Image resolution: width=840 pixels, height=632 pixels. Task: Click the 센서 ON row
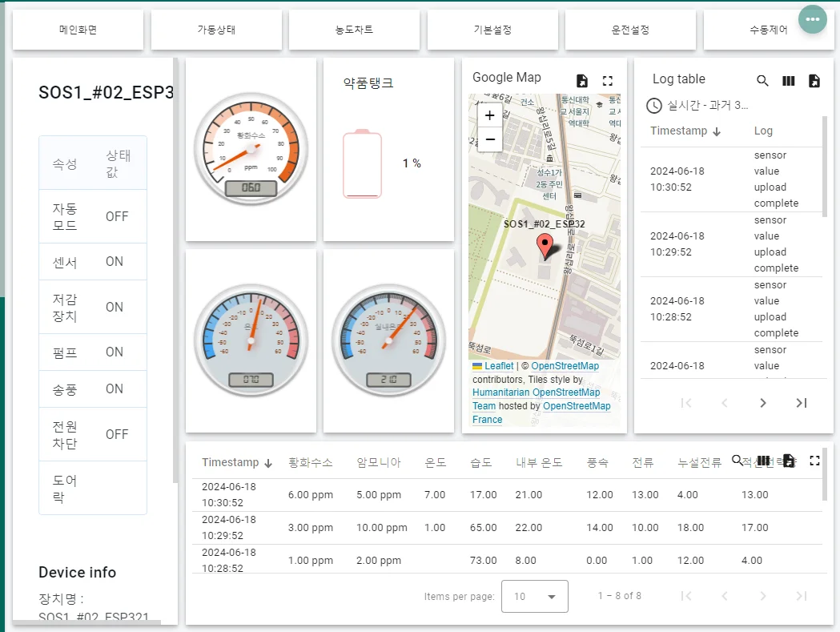pos(93,262)
